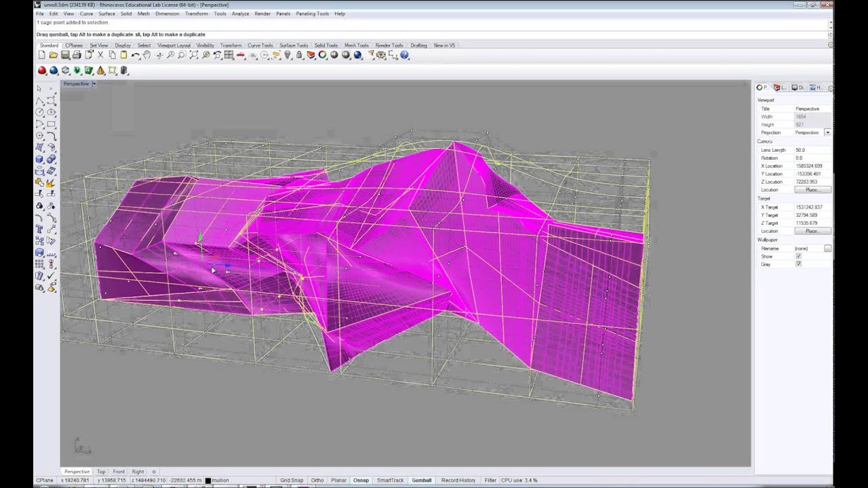Click the Target Location Place button
This screenshot has width=868, height=488.
(812, 231)
